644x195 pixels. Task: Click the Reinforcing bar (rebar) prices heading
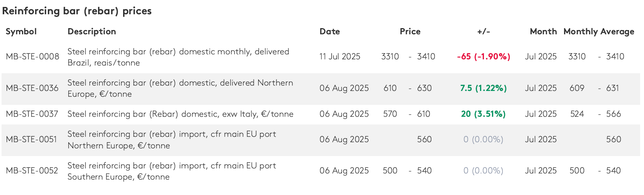pos(77,11)
